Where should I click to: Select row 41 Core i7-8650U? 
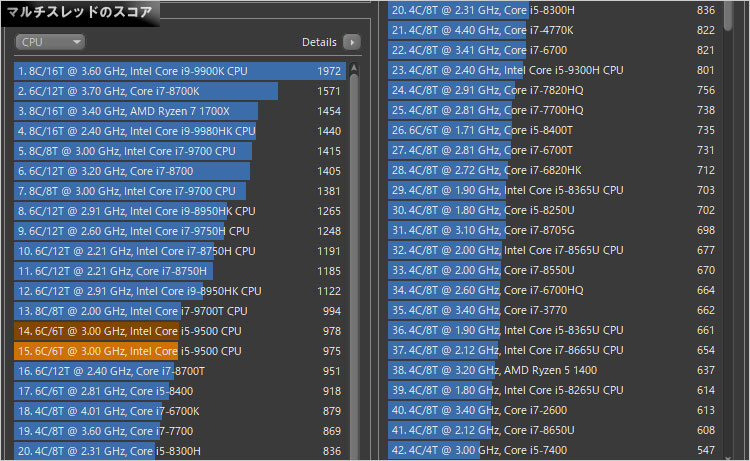pos(554,430)
